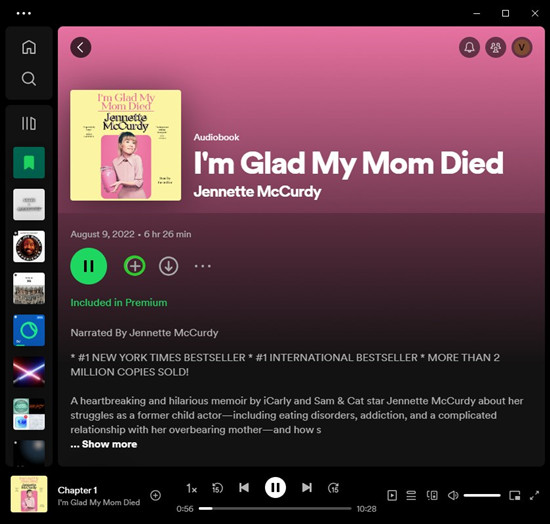Open I'm Glad My Mom Died link in player bar
Image resolution: width=550 pixels, height=524 pixels.
click(x=99, y=502)
